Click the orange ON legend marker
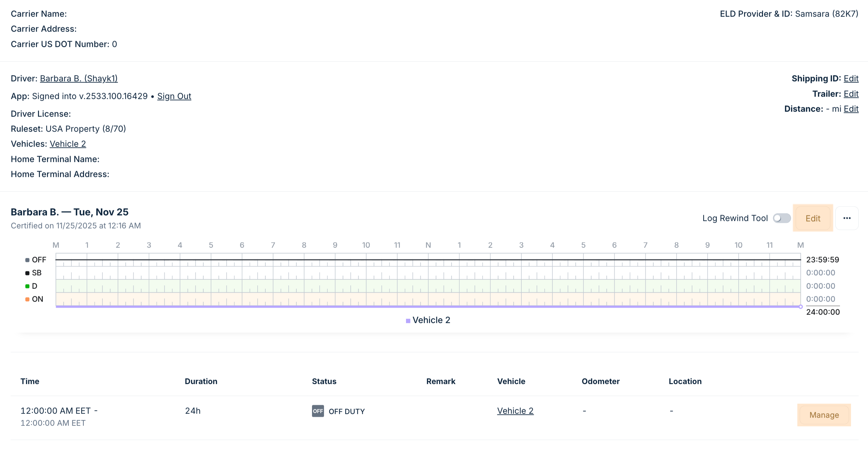 point(27,299)
